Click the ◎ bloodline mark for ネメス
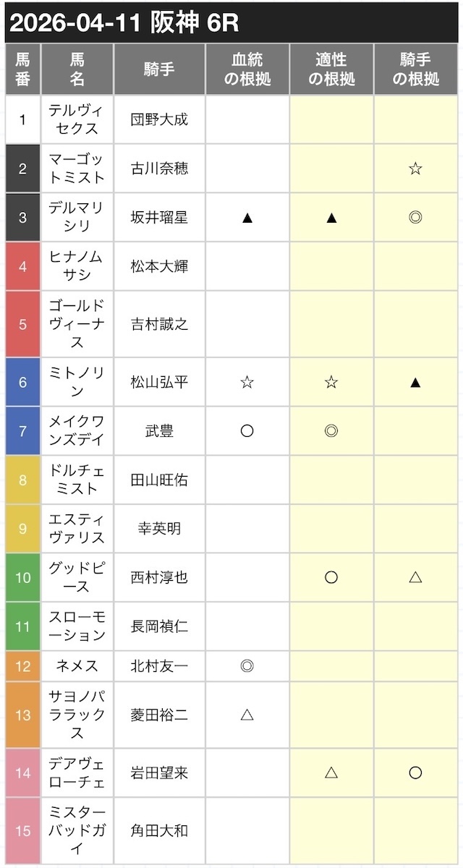The width and height of the screenshot is (463, 868). 247,666
